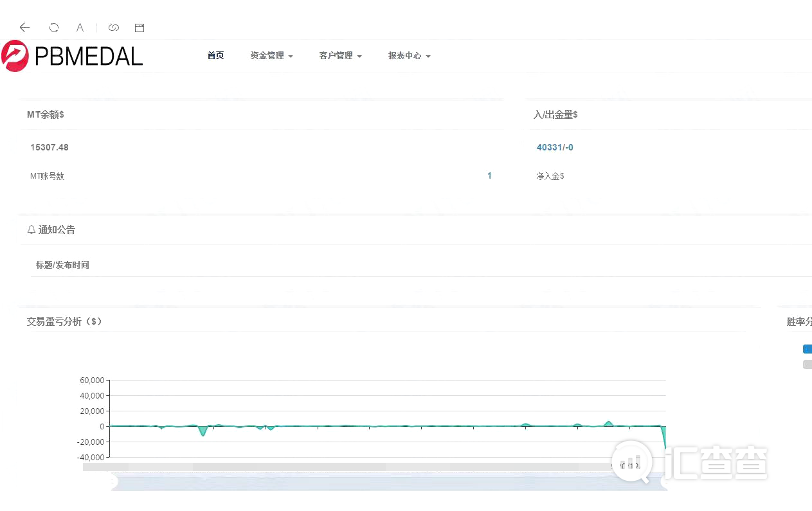Click the -40,000 y-axis label

point(91,457)
